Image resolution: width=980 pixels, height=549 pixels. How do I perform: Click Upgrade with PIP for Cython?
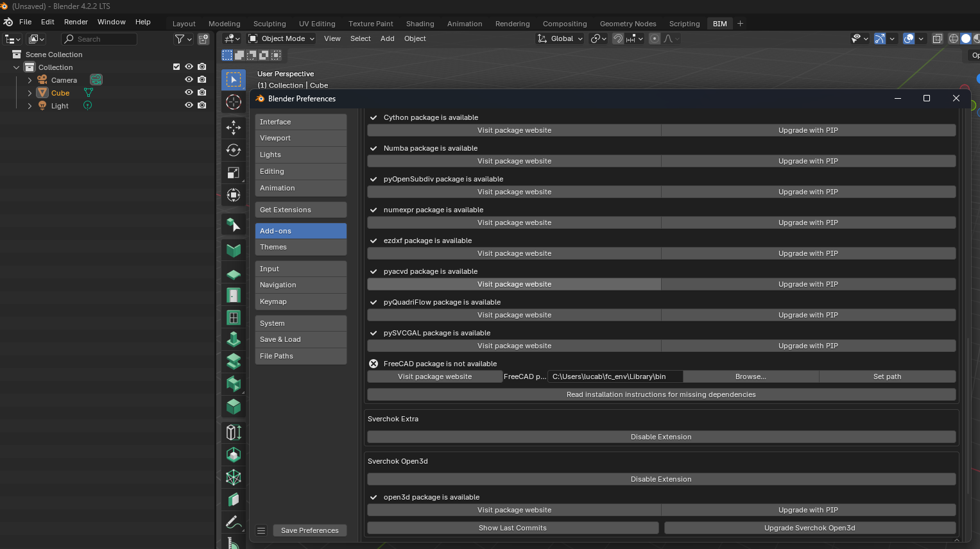[809, 130]
